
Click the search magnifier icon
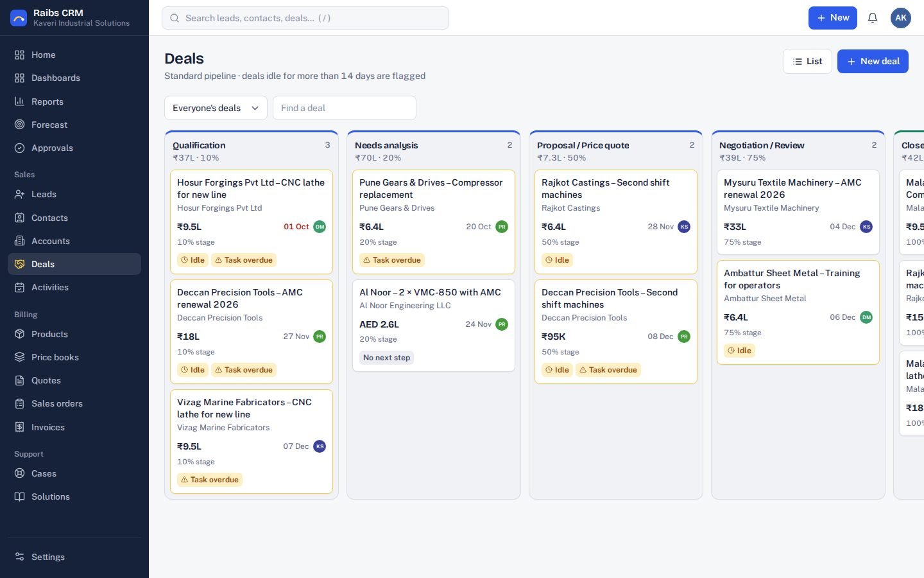(175, 18)
